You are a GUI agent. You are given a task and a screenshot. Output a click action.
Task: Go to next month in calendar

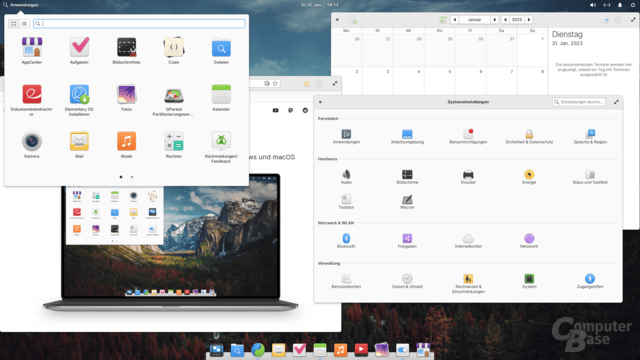click(495, 20)
